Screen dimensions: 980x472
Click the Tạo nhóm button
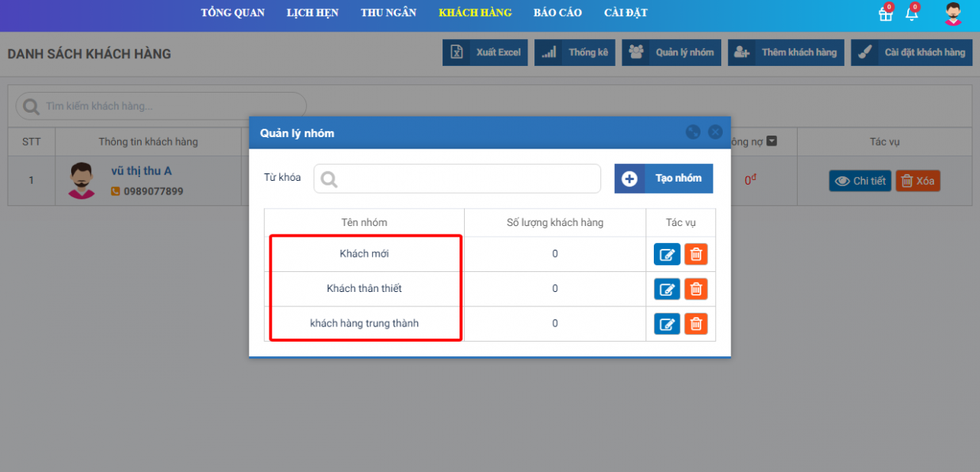(x=663, y=179)
